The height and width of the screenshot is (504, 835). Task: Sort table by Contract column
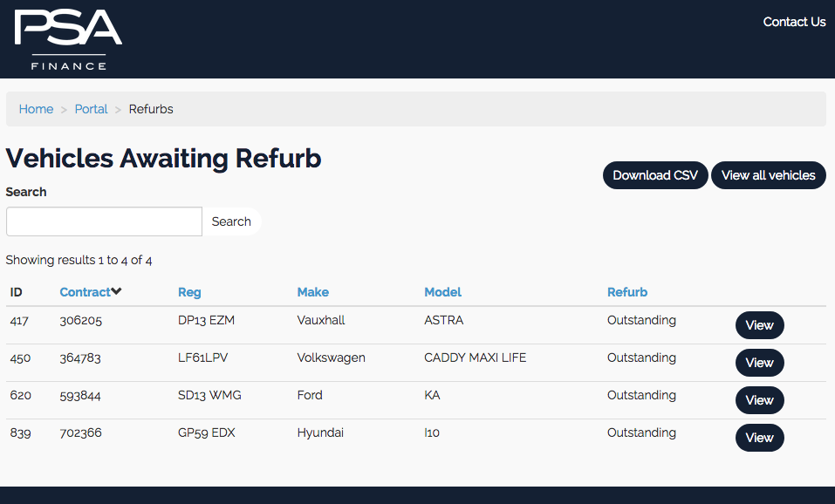[x=85, y=292]
